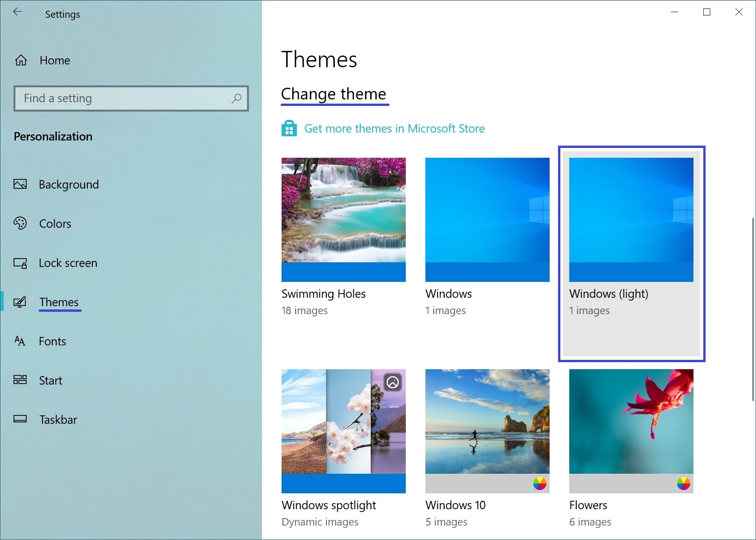756x540 pixels.
Task: Click the Flowers label
Action: pyautogui.click(x=588, y=505)
